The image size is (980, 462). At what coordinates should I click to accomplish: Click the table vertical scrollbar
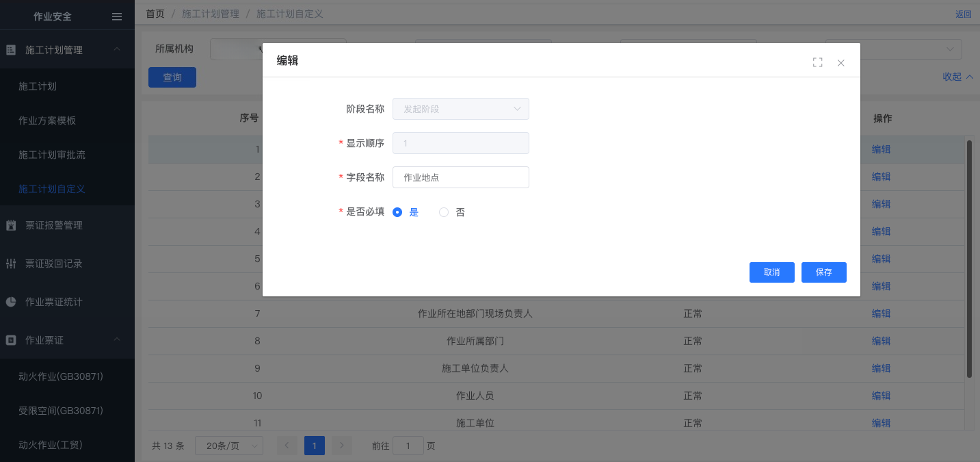click(969, 259)
